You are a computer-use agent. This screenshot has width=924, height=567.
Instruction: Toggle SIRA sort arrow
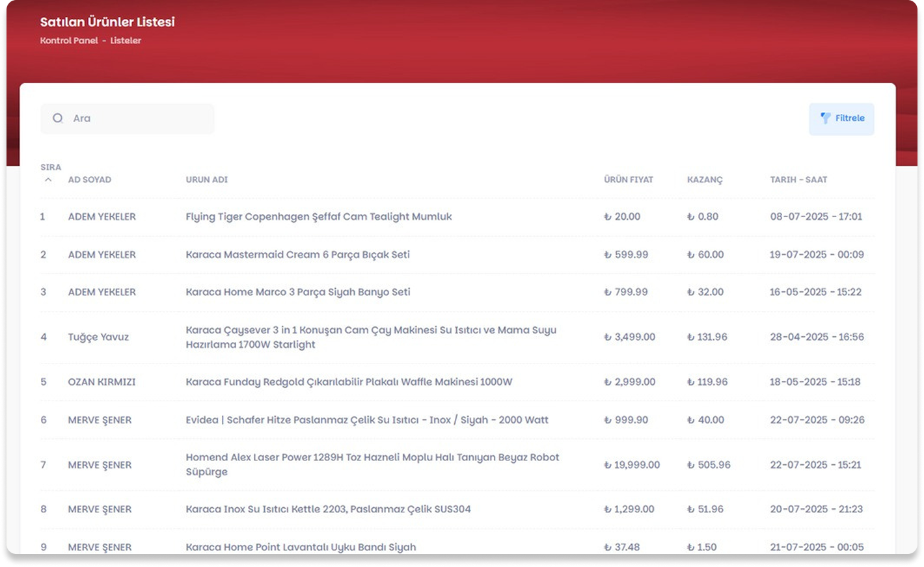click(48, 179)
